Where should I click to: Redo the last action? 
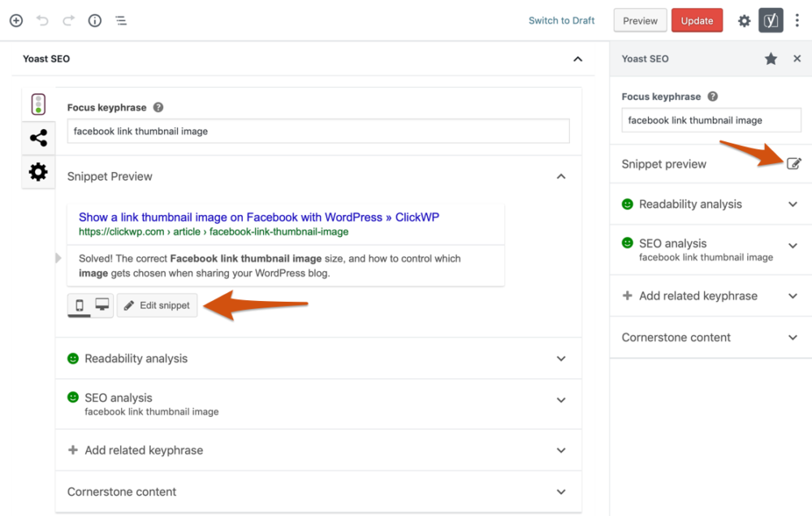click(x=68, y=21)
